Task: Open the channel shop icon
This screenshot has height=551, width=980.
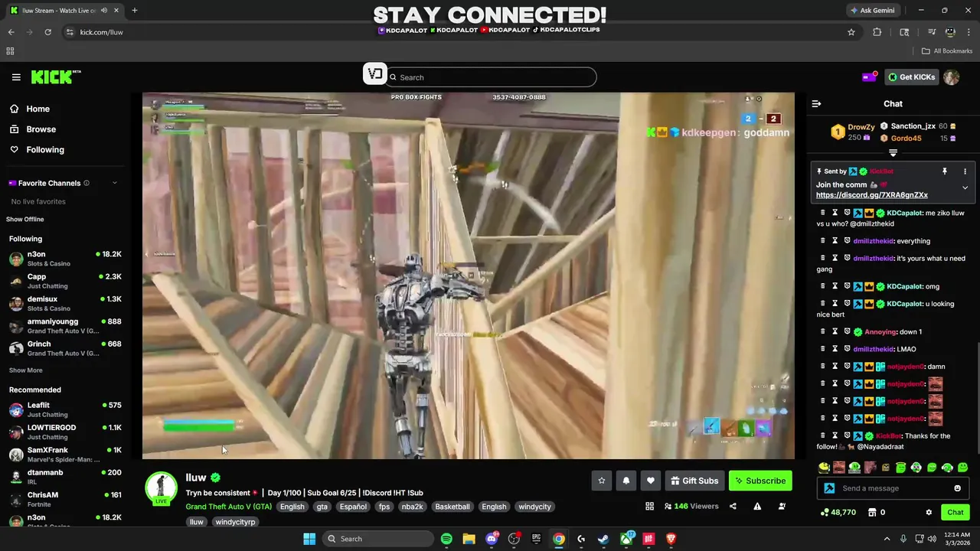Action: pyautogui.click(x=871, y=512)
